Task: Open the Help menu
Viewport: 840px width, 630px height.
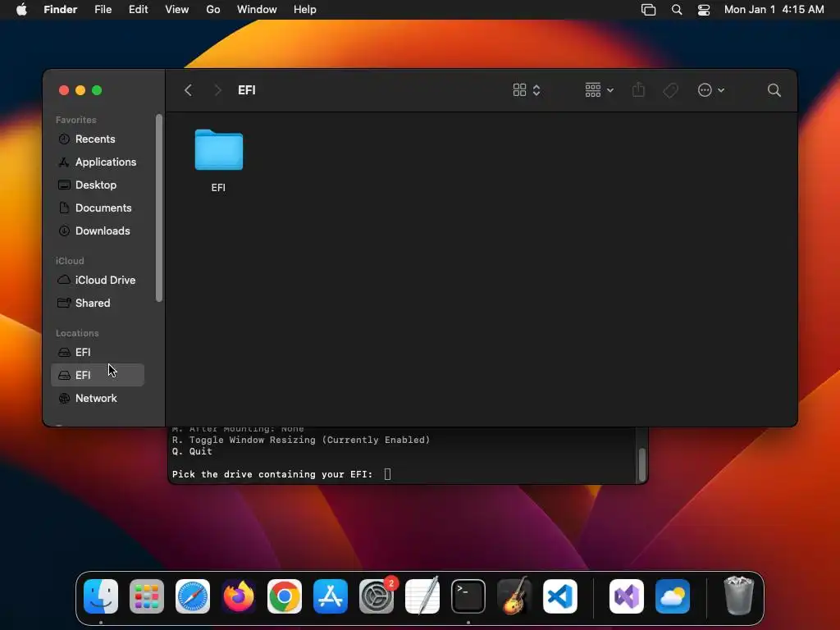Action: 305,10
